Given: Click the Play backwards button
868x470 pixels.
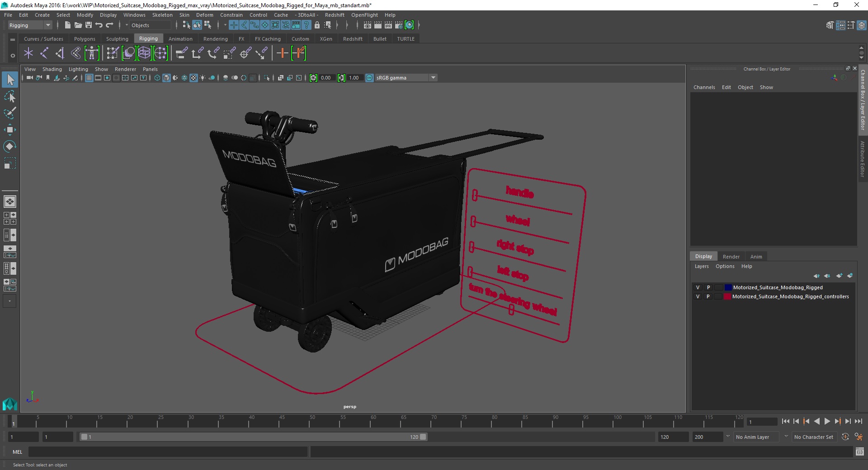Looking at the screenshot, I should [x=816, y=421].
